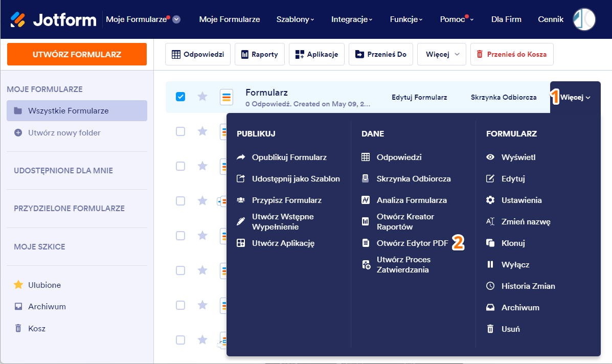Click the Formularz title text

coord(266,93)
